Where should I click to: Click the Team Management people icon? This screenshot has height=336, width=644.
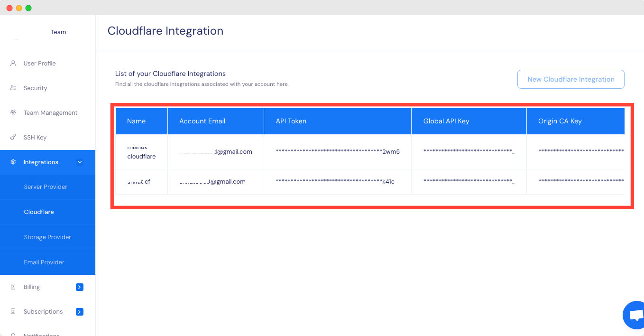tap(13, 113)
